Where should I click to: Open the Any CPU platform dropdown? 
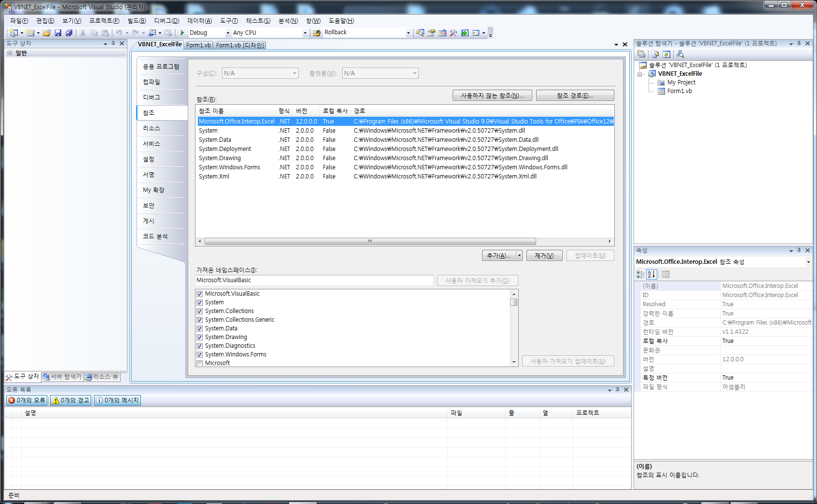tap(305, 33)
